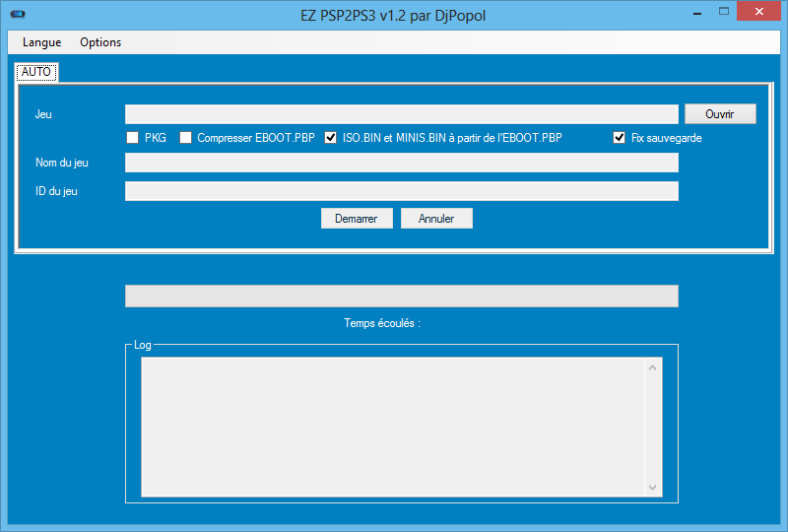Image resolution: width=788 pixels, height=532 pixels.
Task: Open the Langue menu
Action: (x=41, y=42)
